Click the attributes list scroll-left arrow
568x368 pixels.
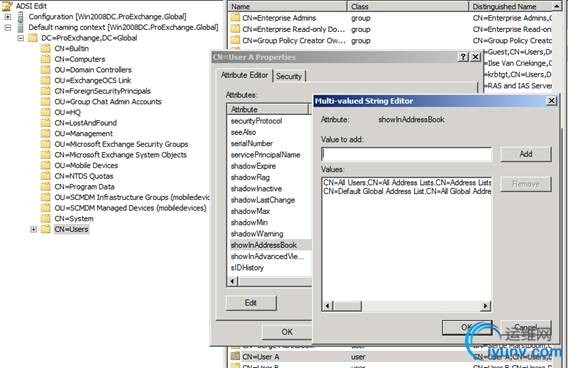pyautogui.click(x=233, y=281)
